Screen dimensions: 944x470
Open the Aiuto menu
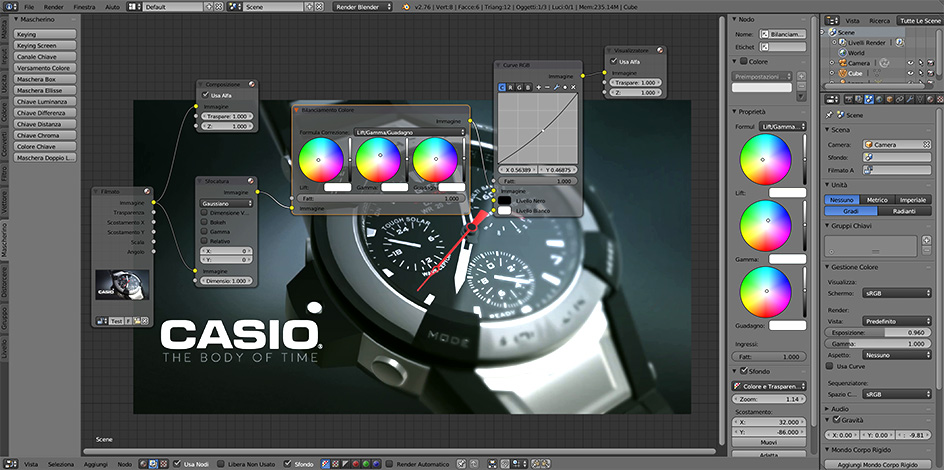113,7
